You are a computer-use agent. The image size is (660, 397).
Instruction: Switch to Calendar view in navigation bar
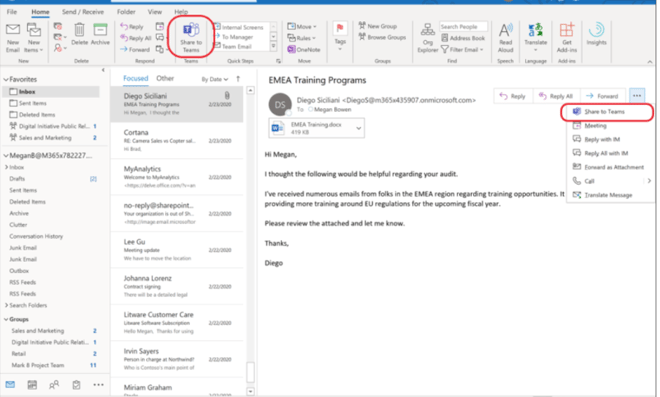click(32, 384)
